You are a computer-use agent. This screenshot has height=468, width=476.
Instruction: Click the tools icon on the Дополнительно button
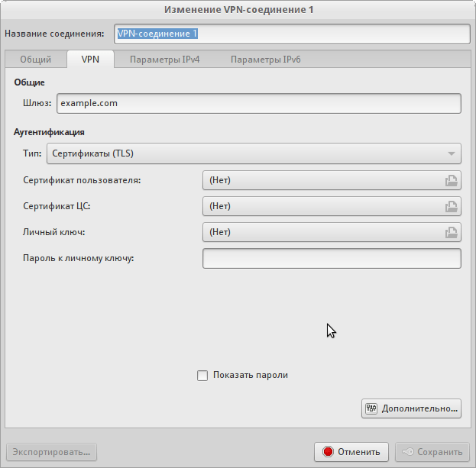point(372,408)
